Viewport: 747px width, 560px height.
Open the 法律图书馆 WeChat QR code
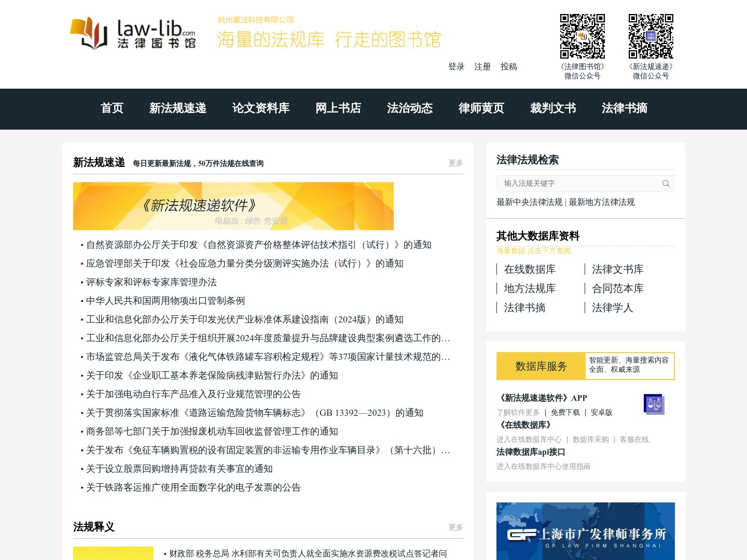(582, 36)
